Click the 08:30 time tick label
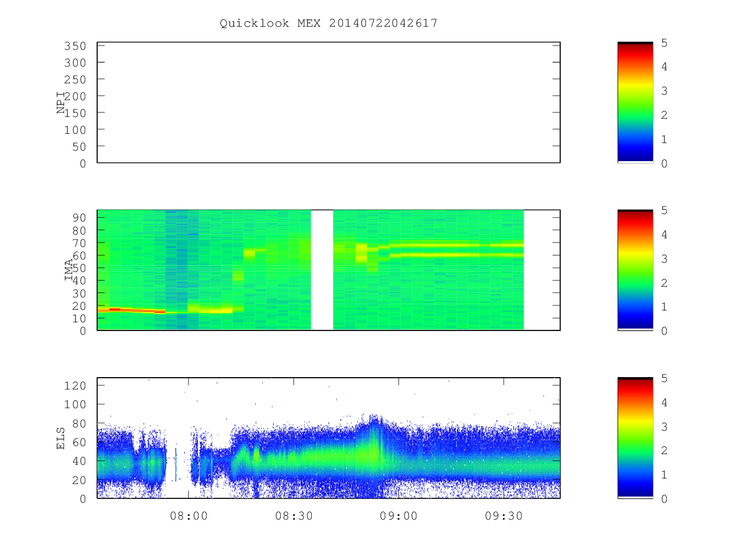This screenshot has width=747, height=560. point(294,516)
